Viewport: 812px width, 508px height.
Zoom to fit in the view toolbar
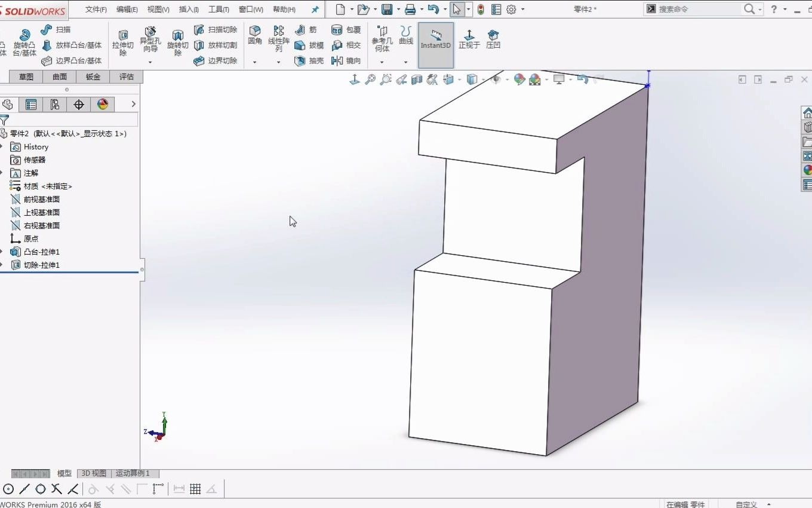pyautogui.click(x=370, y=79)
